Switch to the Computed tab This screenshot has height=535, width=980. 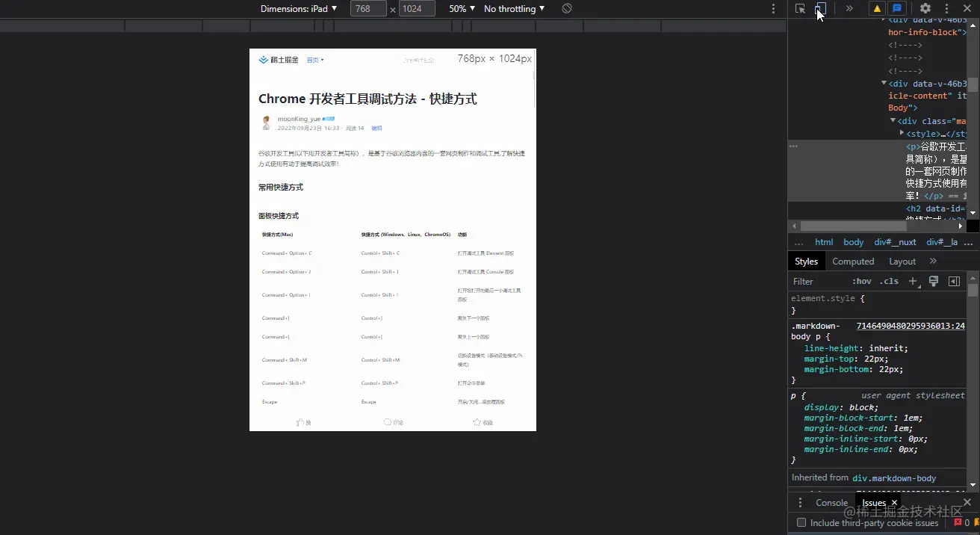[853, 262]
